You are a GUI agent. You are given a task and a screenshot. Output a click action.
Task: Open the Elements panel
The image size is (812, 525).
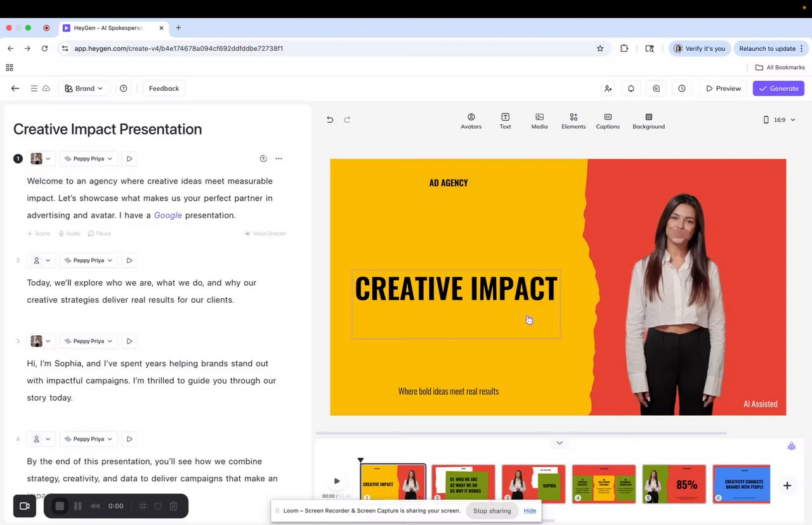pos(573,121)
